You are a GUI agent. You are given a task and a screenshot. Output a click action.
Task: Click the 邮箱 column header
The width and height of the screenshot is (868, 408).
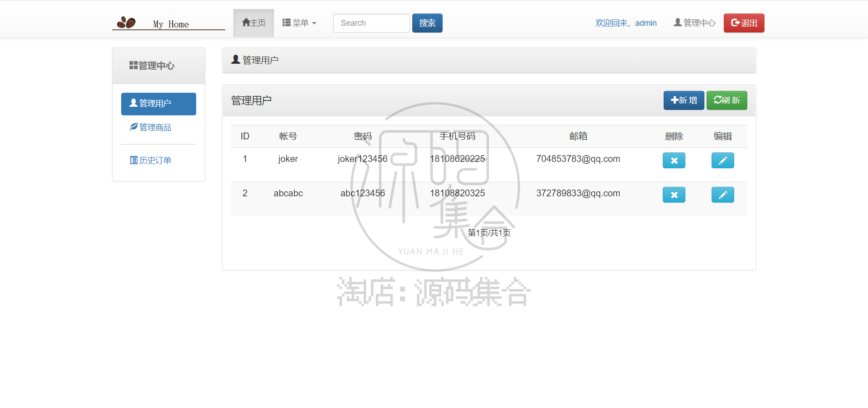click(578, 136)
